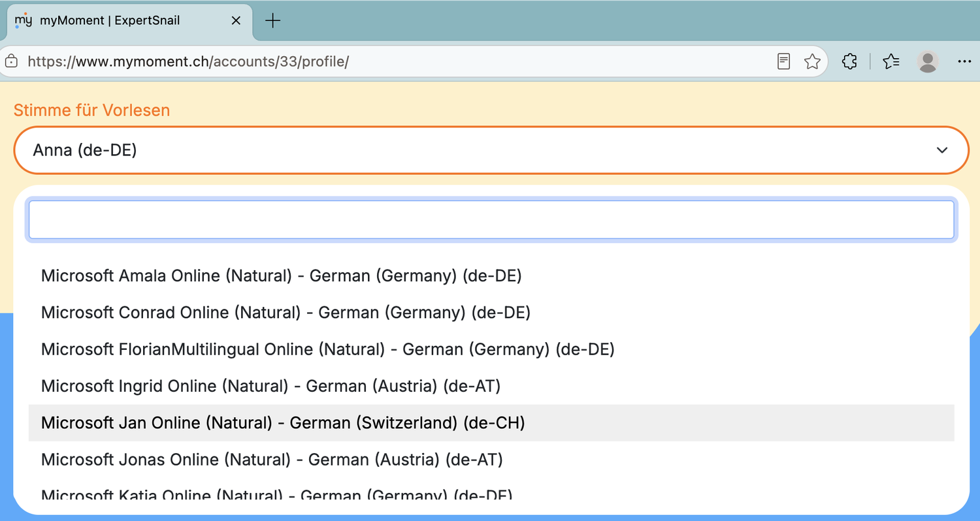
Task: Open the browser extensions puzzle icon
Action: [849, 61]
